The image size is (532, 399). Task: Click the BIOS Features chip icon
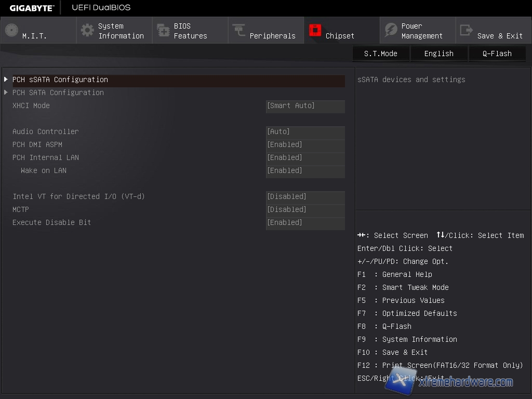tap(163, 30)
